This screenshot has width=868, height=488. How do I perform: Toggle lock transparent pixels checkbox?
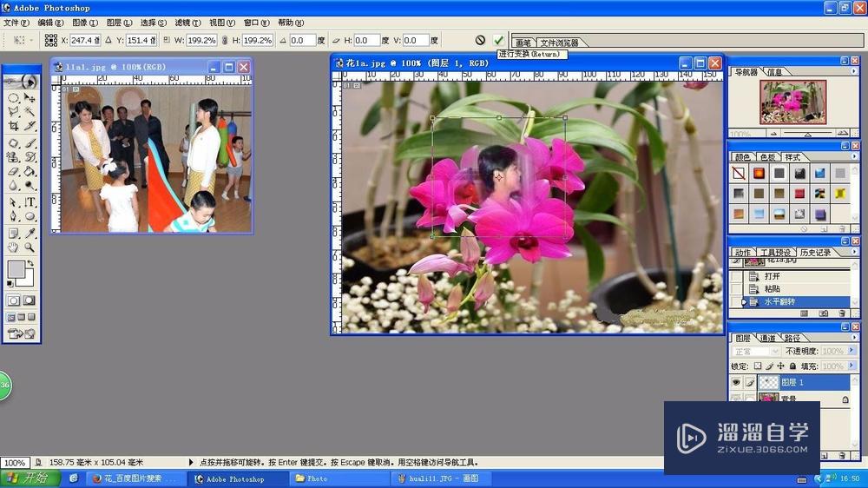click(x=757, y=366)
